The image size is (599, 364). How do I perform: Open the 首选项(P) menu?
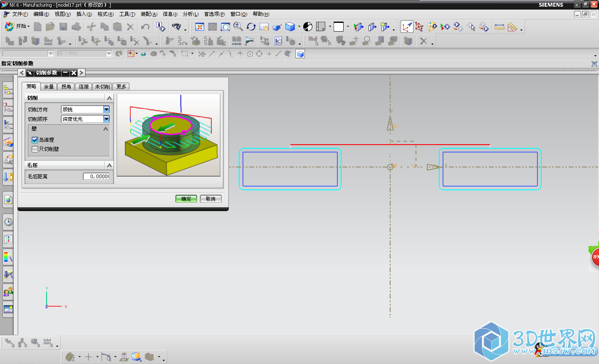214,14
